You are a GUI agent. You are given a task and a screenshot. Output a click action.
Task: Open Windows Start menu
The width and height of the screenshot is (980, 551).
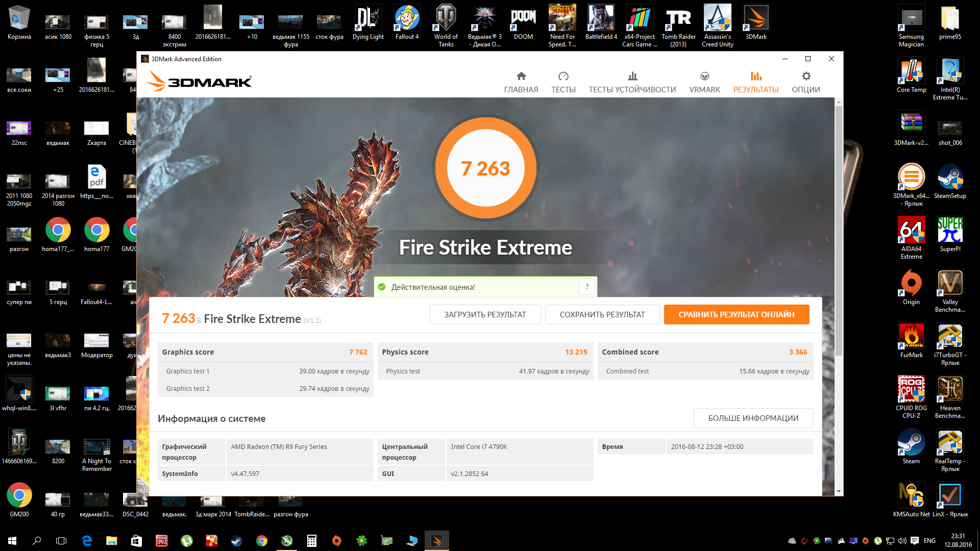12,541
